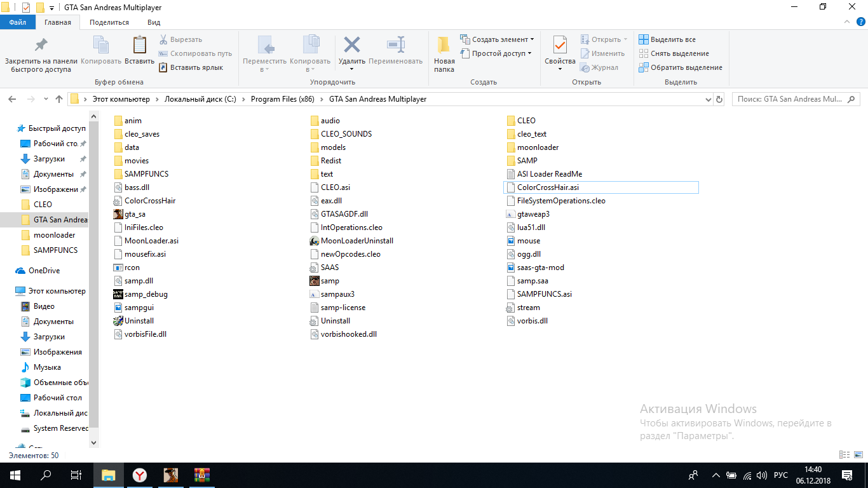Screen dimensions: 868x488
Task: Navigate back with arrow button
Action: coord(11,99)
